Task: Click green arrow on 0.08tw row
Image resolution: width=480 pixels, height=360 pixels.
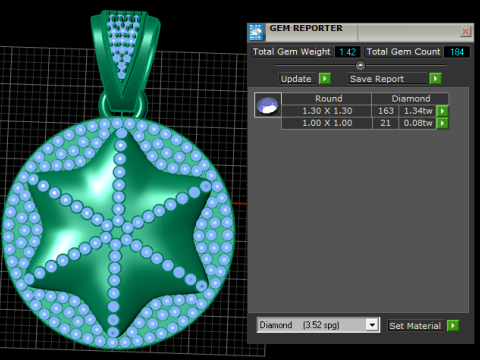Action: (442, 123)
